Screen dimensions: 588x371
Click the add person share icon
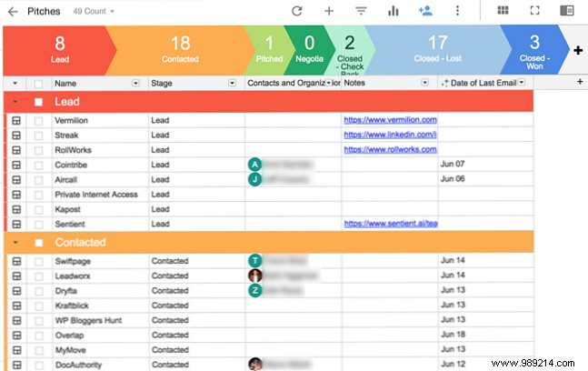tap(425, 11)
